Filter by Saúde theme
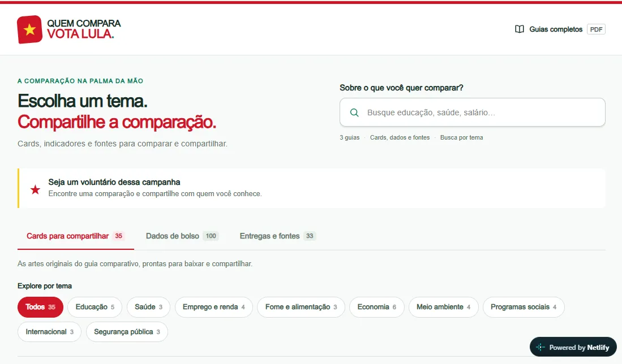This screenshot has width=622, height=364. (148, 307)
